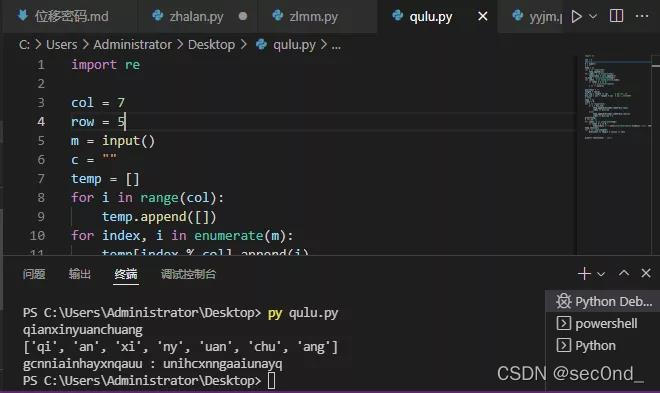Image resolution: width=660 pixels, height=393 pixels.
Task: Click terminal output 'qianxinyuanchuang'
Action: pos(83,329)
